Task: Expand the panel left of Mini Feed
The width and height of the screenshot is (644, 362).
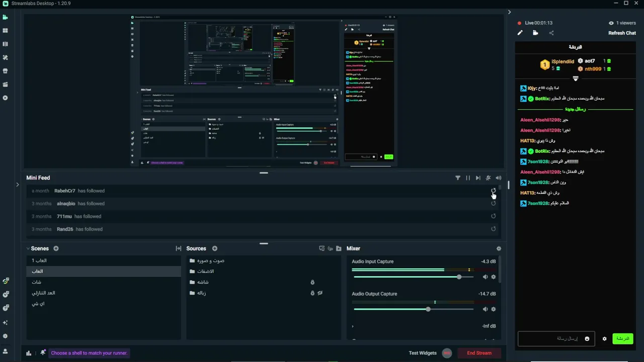Action: point(17,185)
